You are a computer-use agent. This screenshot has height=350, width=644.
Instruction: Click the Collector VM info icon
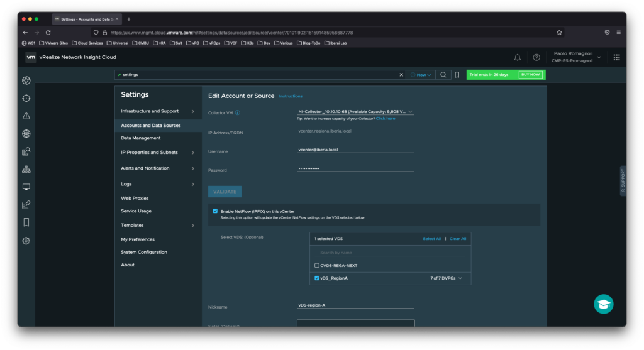click(x=237, y=113)
